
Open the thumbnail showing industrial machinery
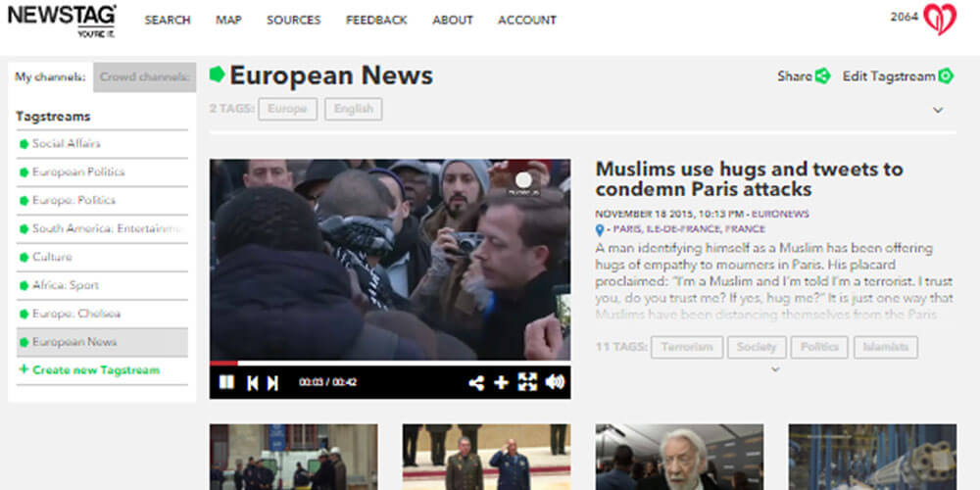click(872, 457)
